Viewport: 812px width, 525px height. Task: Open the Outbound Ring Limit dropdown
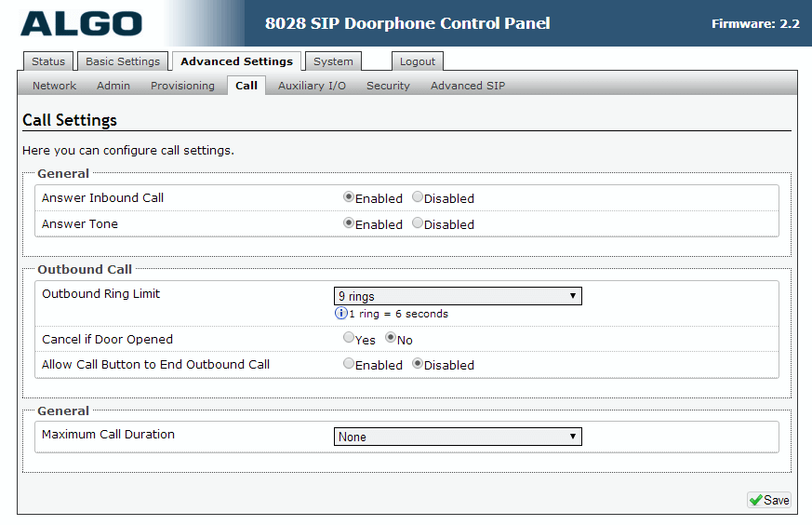pyautogui.click(x=458, y=296)
